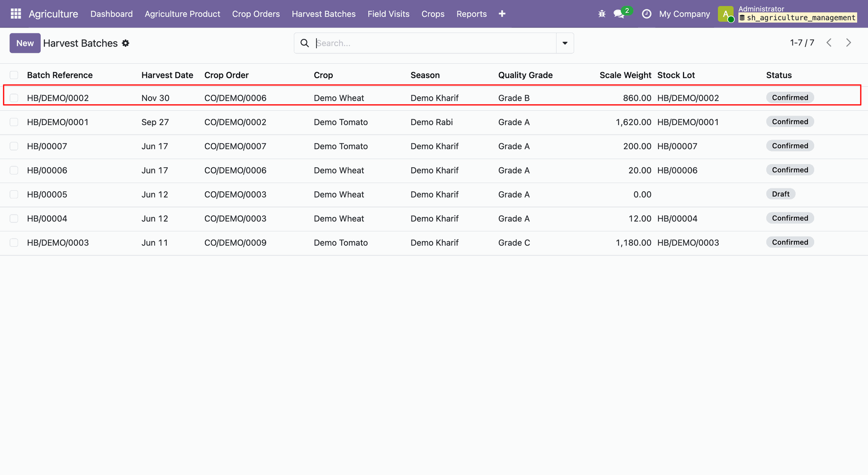Open the Harvest Batches gear settings icon
The height and width of the screenshot is (475, 868).
[126, 43]
